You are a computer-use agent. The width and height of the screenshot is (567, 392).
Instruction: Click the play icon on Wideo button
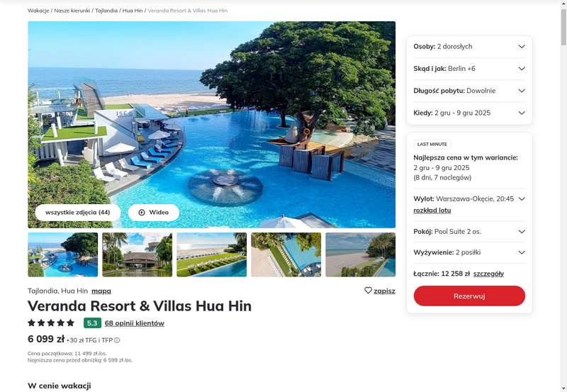click(142, 213)
